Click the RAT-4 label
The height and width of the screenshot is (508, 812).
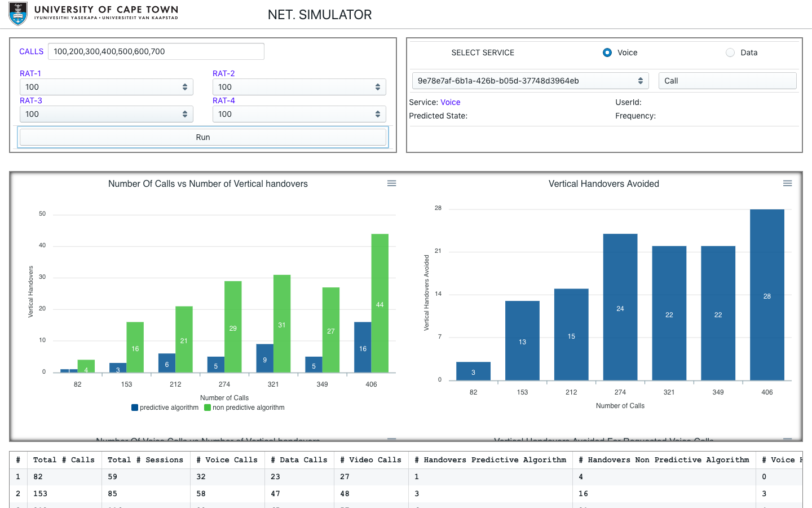(x=224, y=100)
